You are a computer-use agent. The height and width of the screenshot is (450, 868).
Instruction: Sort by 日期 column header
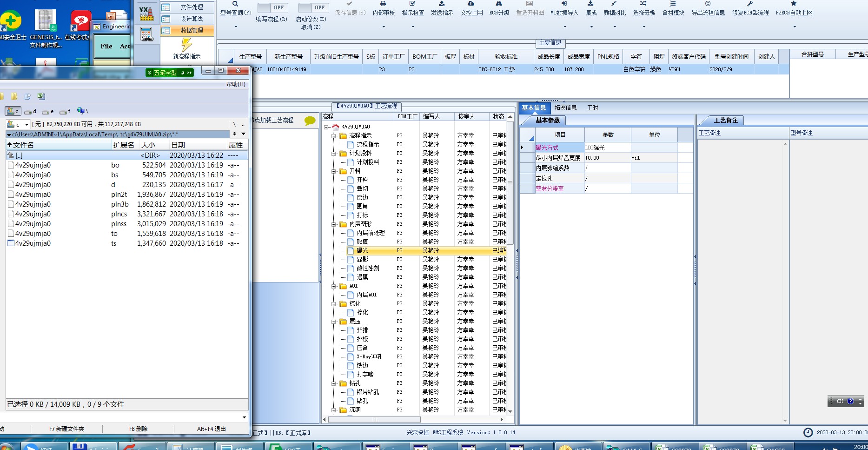coord(197,145)
